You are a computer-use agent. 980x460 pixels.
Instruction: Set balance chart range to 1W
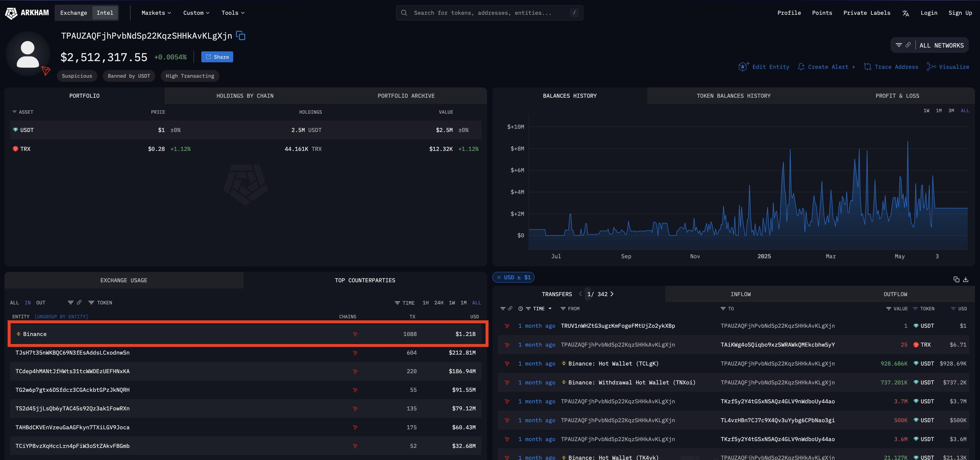click(x=926, y=110)
